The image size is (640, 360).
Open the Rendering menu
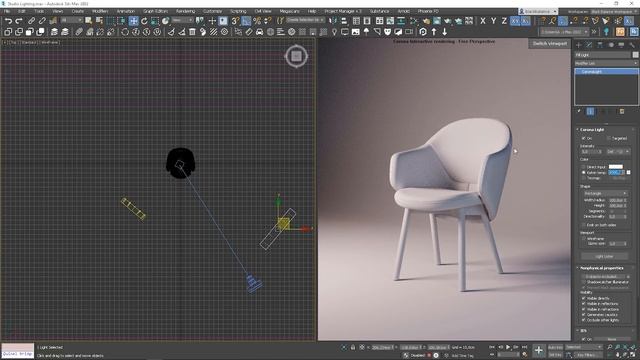[x=185, y=11]
